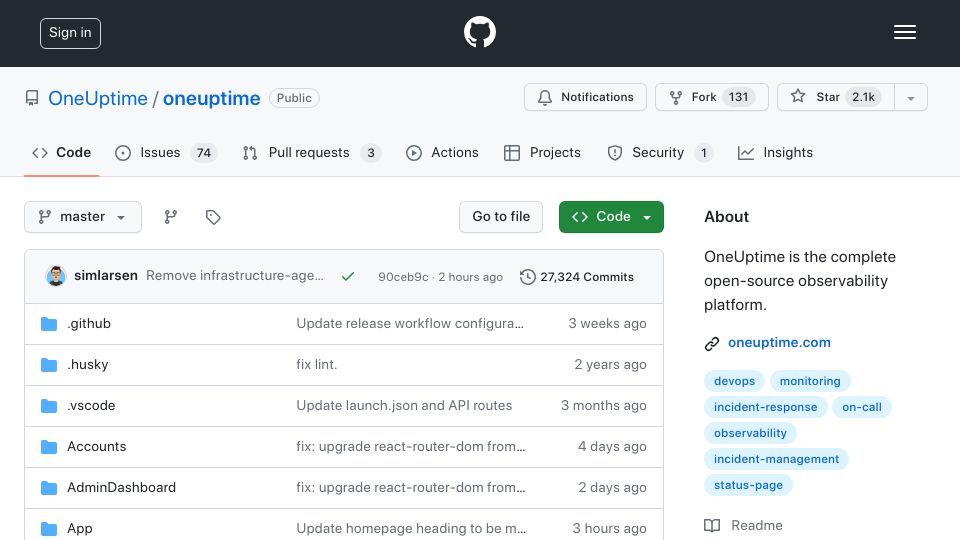
Task: Switch to the Code tab
Action: click(x=61, y=152)
